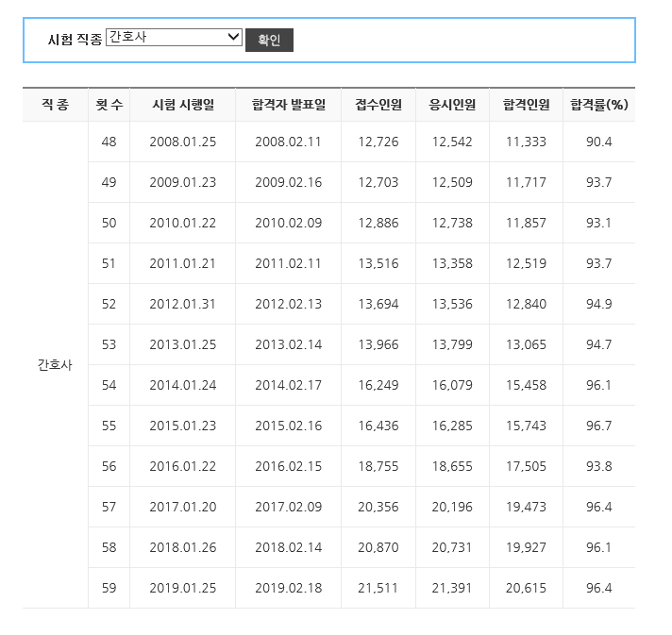The width and height of the screenshot is (672, 635).
Task: Click the 합격률(%) column header
Action: pos(599,105)
